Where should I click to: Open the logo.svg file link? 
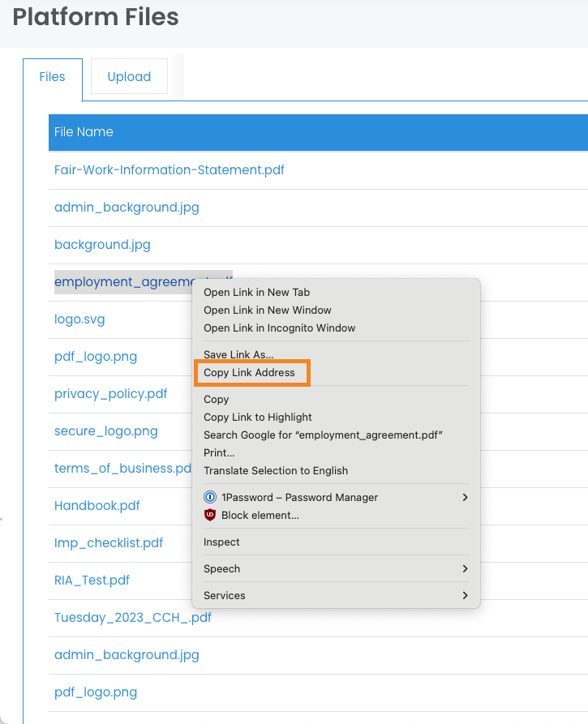(79, 319)
